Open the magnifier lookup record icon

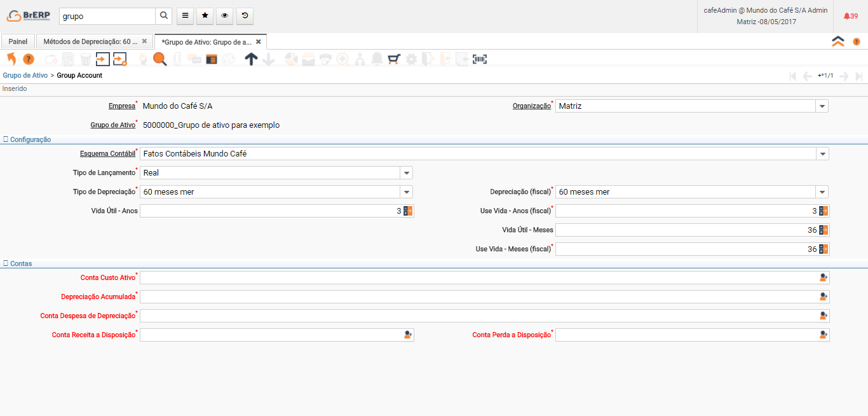[x=159, y=59]
